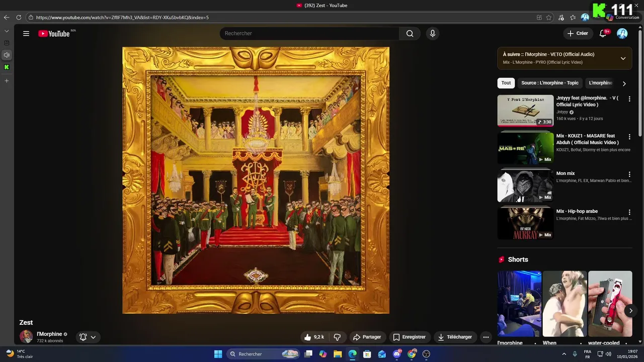Open Mix - KOUZ1 - MASARE title
644x362 pixels.
click(588, 139)
